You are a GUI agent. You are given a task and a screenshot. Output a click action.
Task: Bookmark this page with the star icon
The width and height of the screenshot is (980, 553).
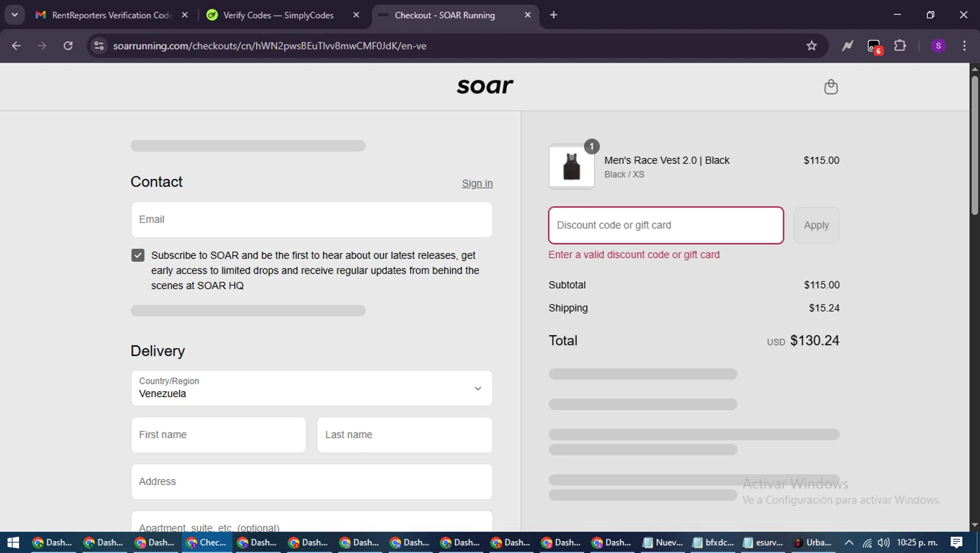coord(811,46)
